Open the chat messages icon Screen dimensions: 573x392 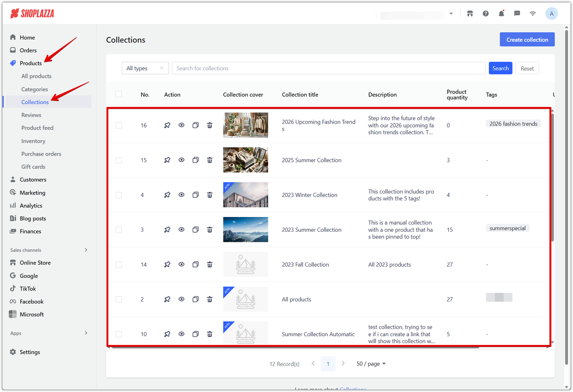(x=517, y=13)
